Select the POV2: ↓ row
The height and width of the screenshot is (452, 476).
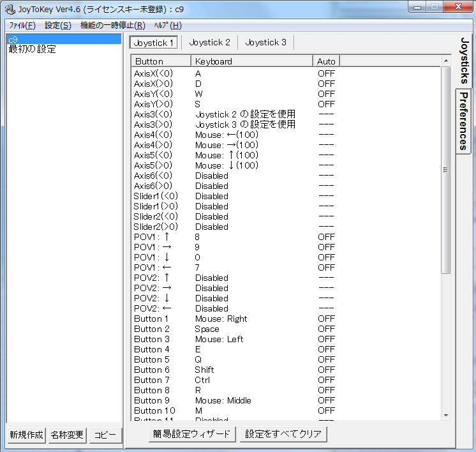point(286,298)
